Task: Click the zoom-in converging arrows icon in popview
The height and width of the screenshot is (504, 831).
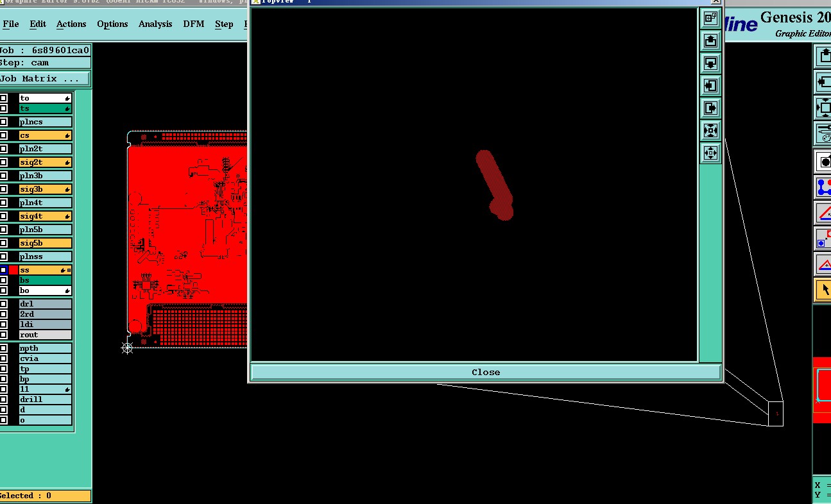Action: (x=710, y=130)
